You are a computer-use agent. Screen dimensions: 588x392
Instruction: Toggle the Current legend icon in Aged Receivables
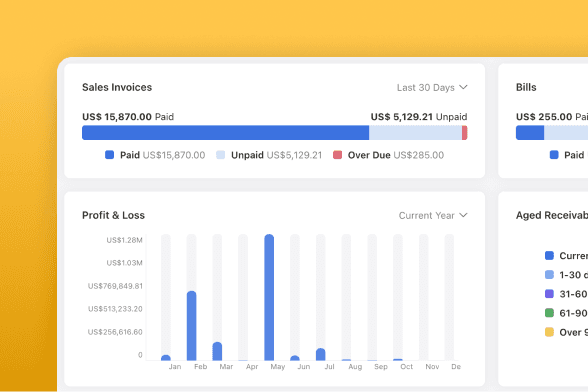[x=549, y=255]
